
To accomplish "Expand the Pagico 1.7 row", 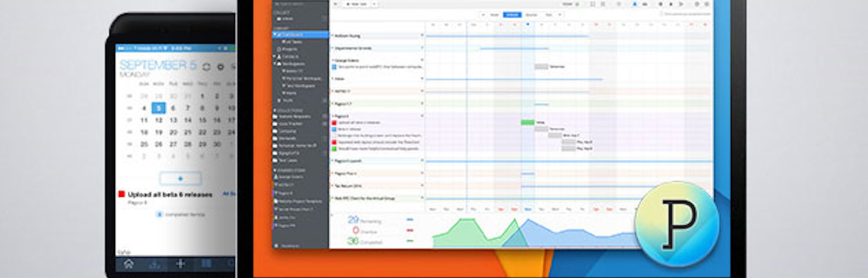I will click(x=332, y=104).
